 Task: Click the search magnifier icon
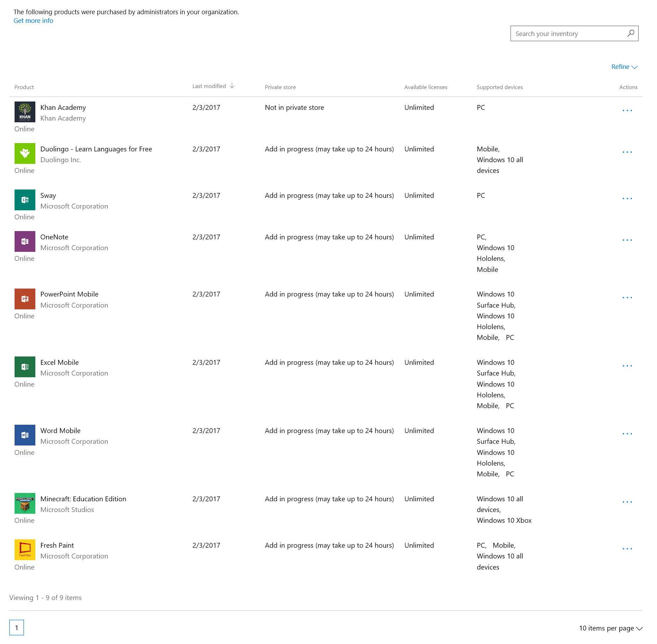tap(631, 33)
